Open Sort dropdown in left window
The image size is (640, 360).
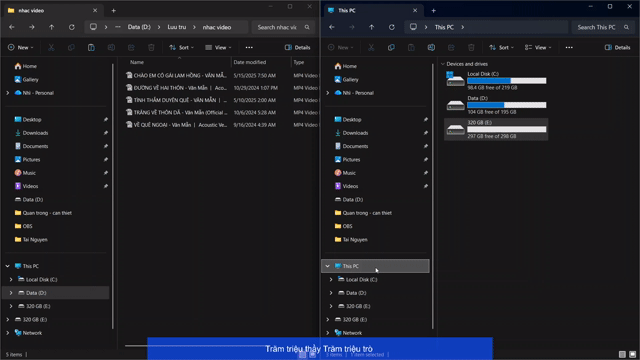point(182,47)
